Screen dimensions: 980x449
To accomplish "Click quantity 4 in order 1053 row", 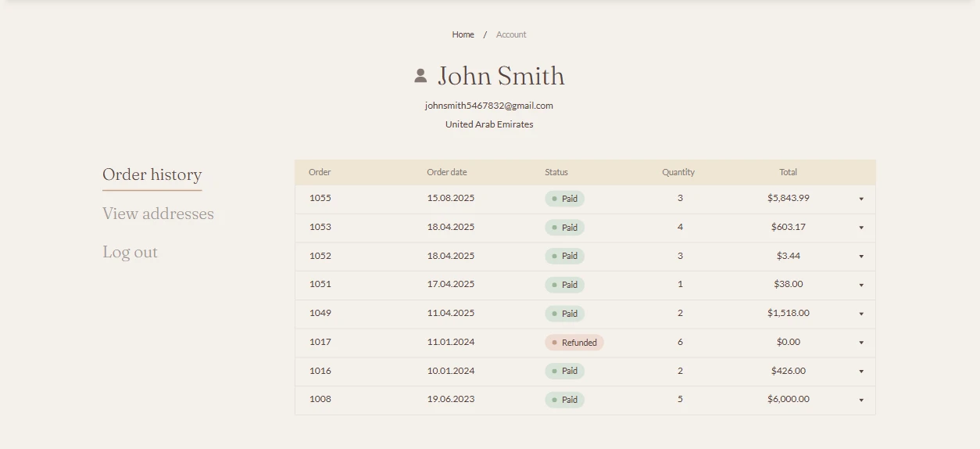I will 680,227.
